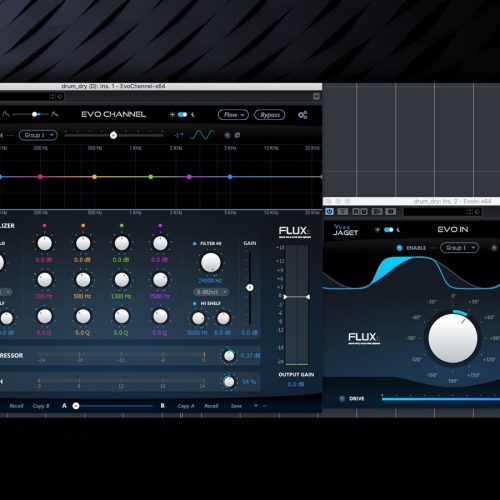Click the moon dark-theme icon in Evo Channel
Viewport: 500px width, 500px height.
[x=193, y=115]
